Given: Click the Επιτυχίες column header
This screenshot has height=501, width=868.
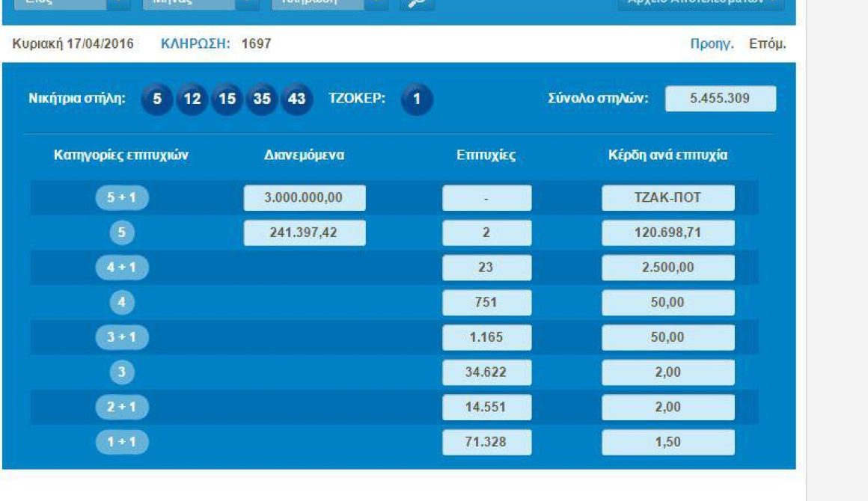Looking at the screenshot, I should (x=486, y=155).
